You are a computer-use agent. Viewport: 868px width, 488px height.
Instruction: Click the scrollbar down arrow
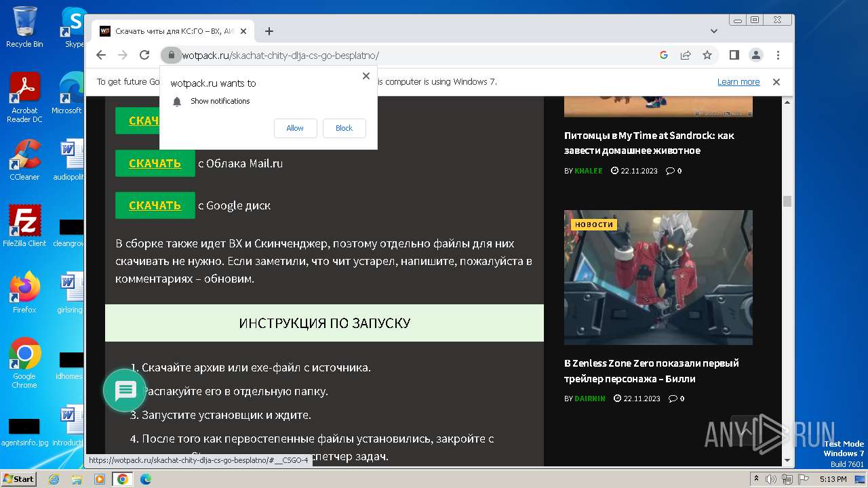[x=787, y=460]
